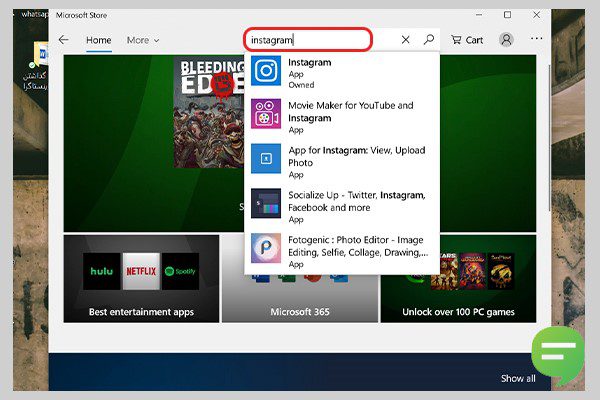Open the green chat bubble icon
600x400 pixels.
(558, 354)
